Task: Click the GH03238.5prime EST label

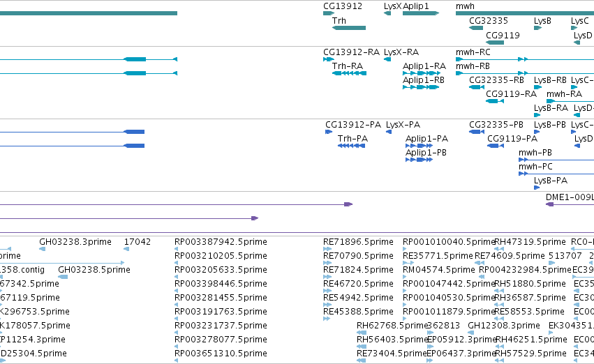Action: (94, 270)
